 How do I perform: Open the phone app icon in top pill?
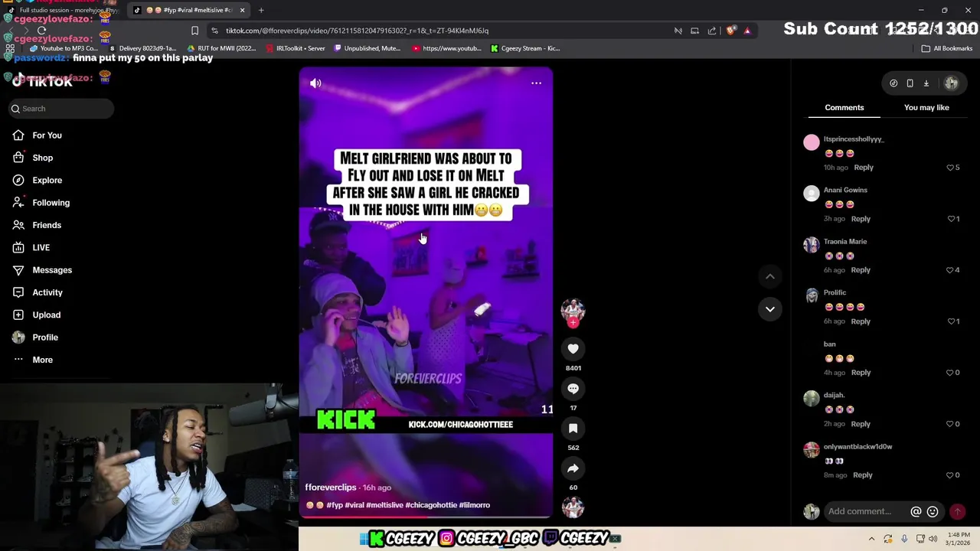click(910, 83)
